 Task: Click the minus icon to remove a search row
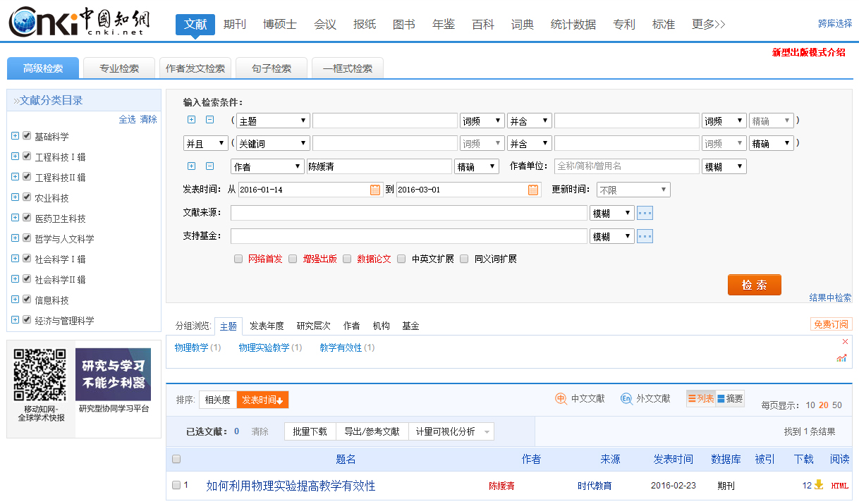pos(208,120)
